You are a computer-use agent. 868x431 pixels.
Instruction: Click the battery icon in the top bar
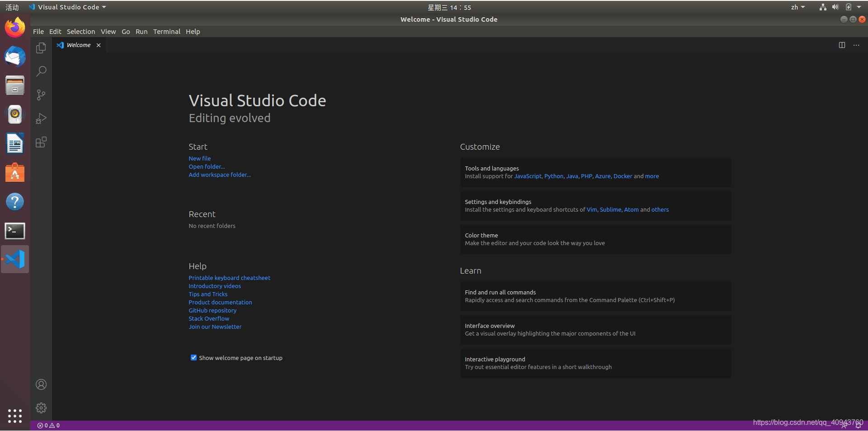[849, 7]
